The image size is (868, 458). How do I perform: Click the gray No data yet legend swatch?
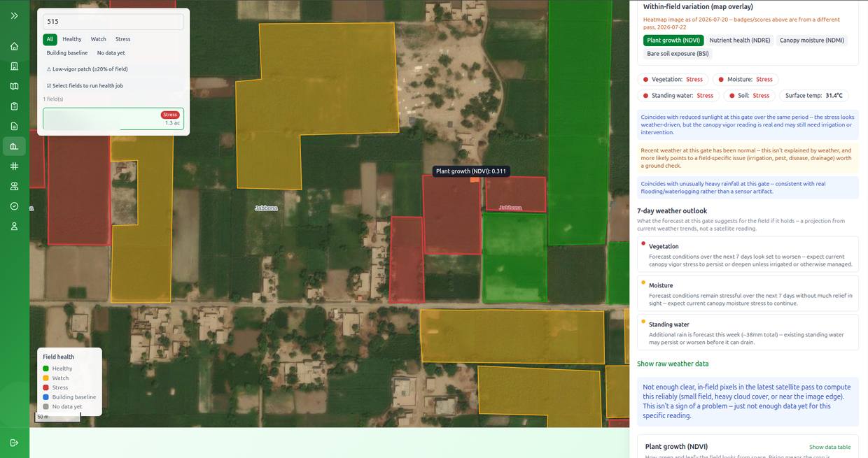46,406
